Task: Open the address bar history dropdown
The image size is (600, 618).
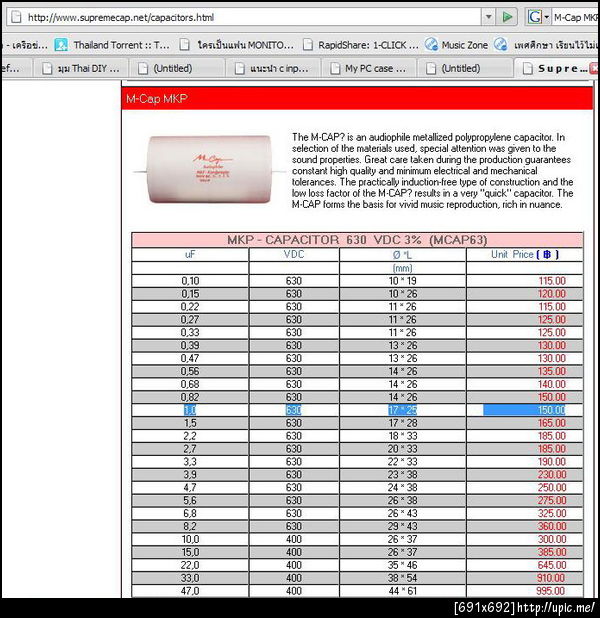Action: 488,17
